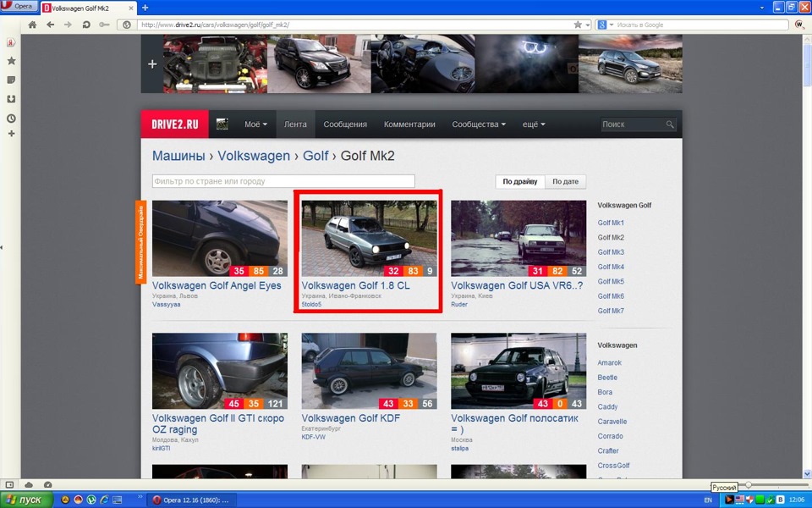
Task: Open Notes panel in Opera sidebar
Action: [x=11, y=80]
